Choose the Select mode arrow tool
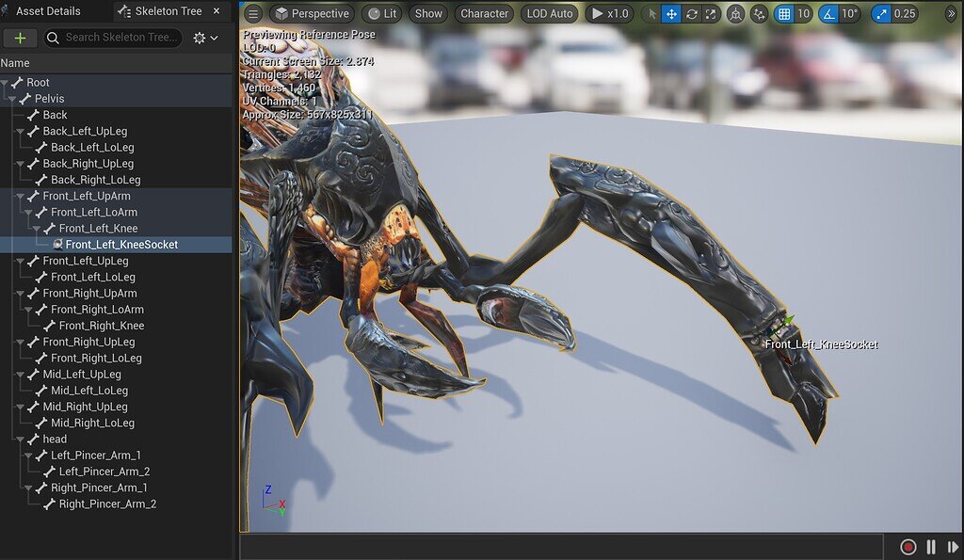964x560 pixels. [651, 13]
